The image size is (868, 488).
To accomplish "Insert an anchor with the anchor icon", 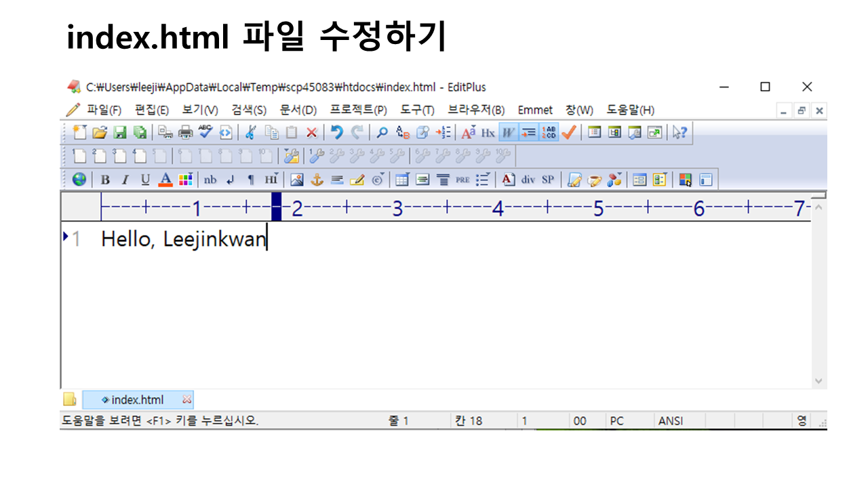I will (x=317, y=180).
